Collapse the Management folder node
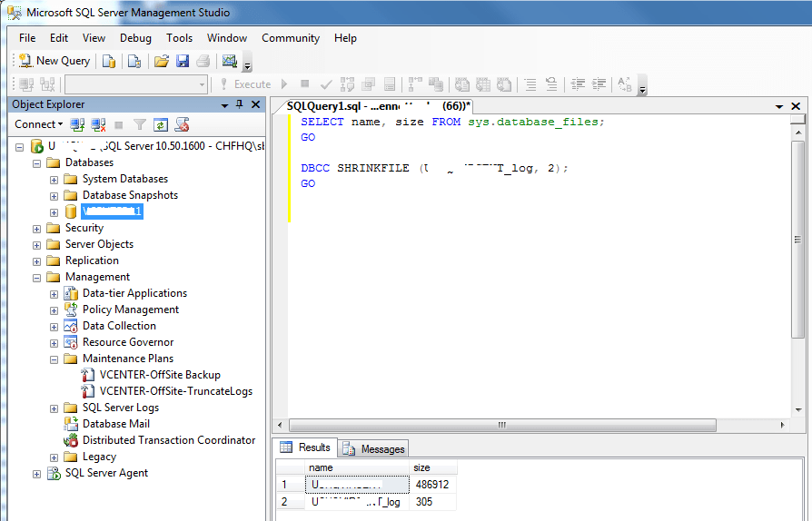This screenshot has width=812, height=521. tap(36, 278)
